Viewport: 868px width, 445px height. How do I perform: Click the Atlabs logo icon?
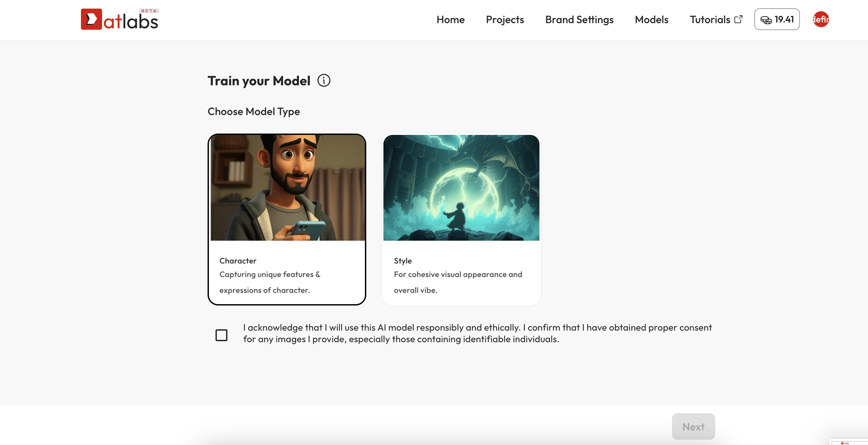(x=91, y=19)
